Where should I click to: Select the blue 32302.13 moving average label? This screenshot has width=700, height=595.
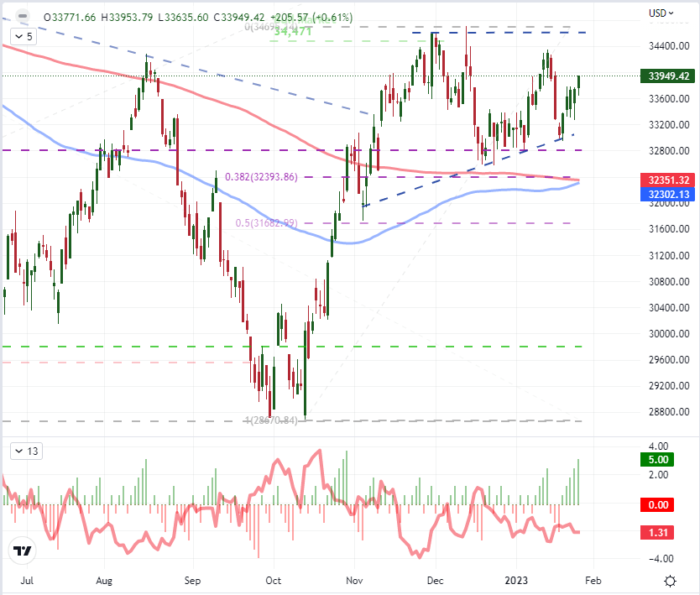coord(669,193)
